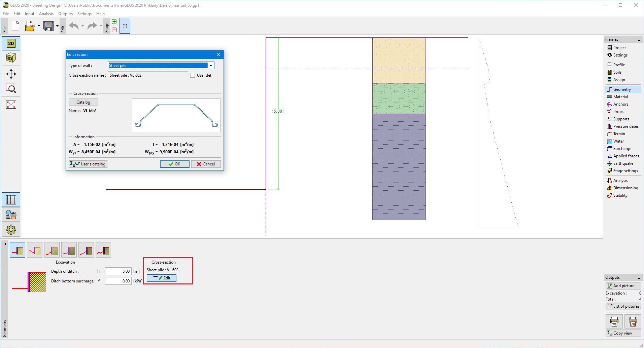Expand the Save dropdown arrow

tap(57, 26)
